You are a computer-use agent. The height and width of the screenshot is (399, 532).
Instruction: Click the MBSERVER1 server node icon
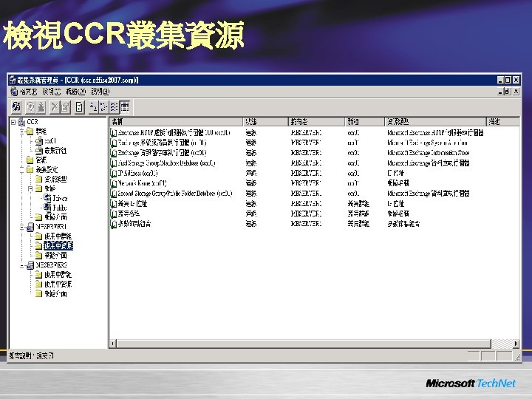pyautogui.click(x=30, y=226)
